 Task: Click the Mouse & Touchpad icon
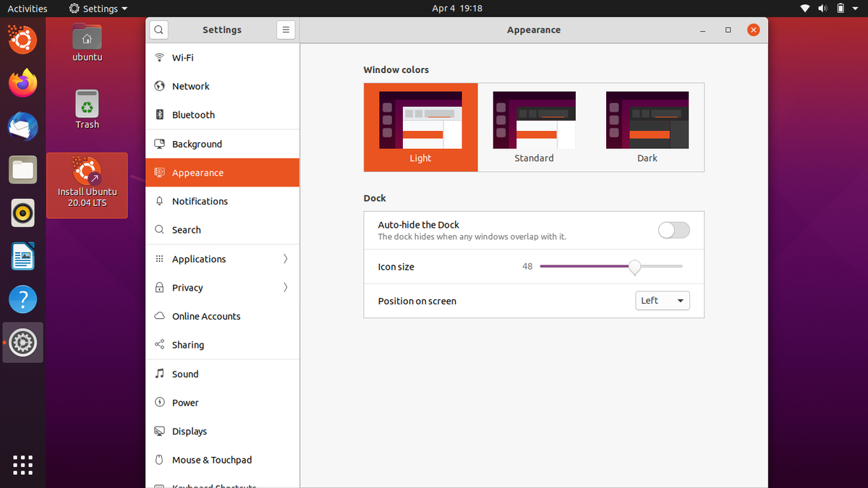tap(160, 460)
